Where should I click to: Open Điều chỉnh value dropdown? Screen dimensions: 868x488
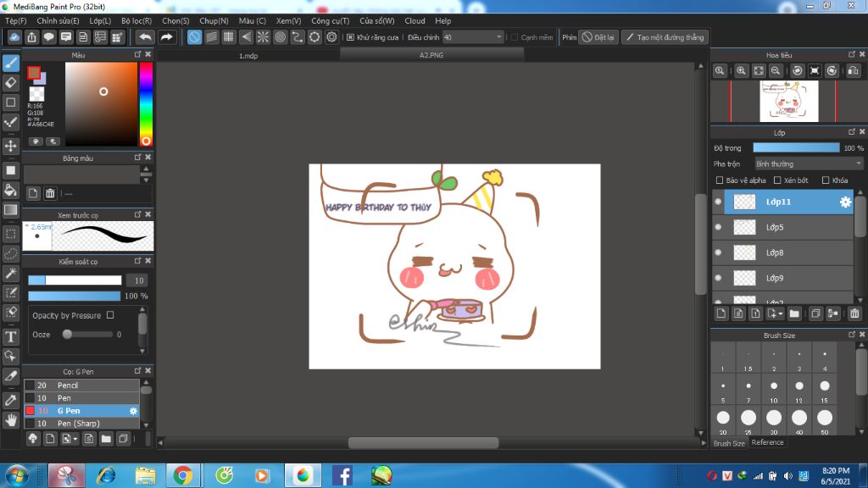pos(473,37)
